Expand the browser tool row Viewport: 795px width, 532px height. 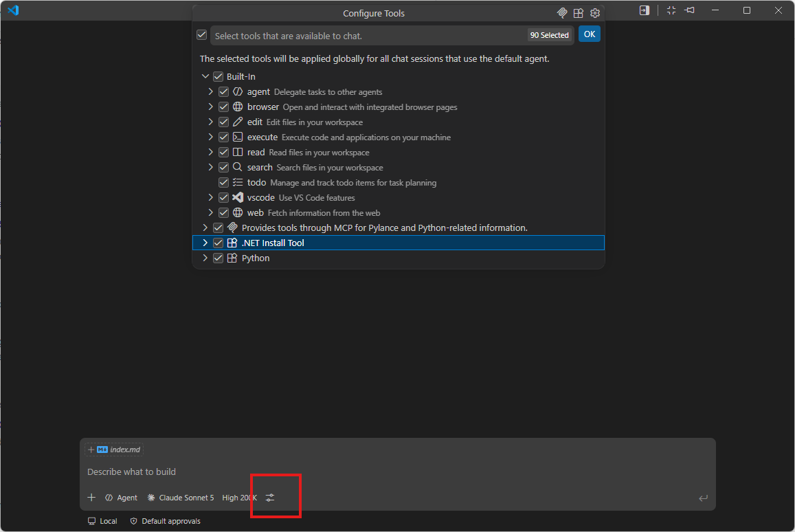click(x=210, y=107)
